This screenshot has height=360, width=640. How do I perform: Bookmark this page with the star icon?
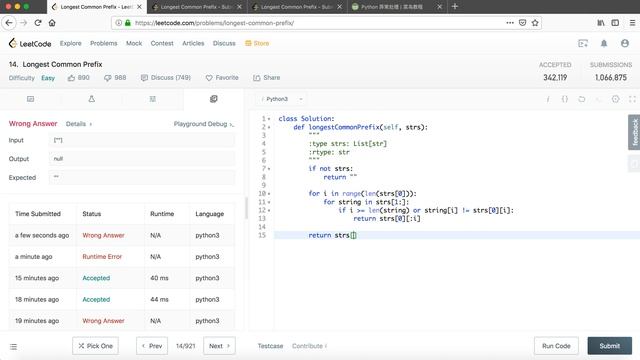pyautogui.click(x=535, y=23)
